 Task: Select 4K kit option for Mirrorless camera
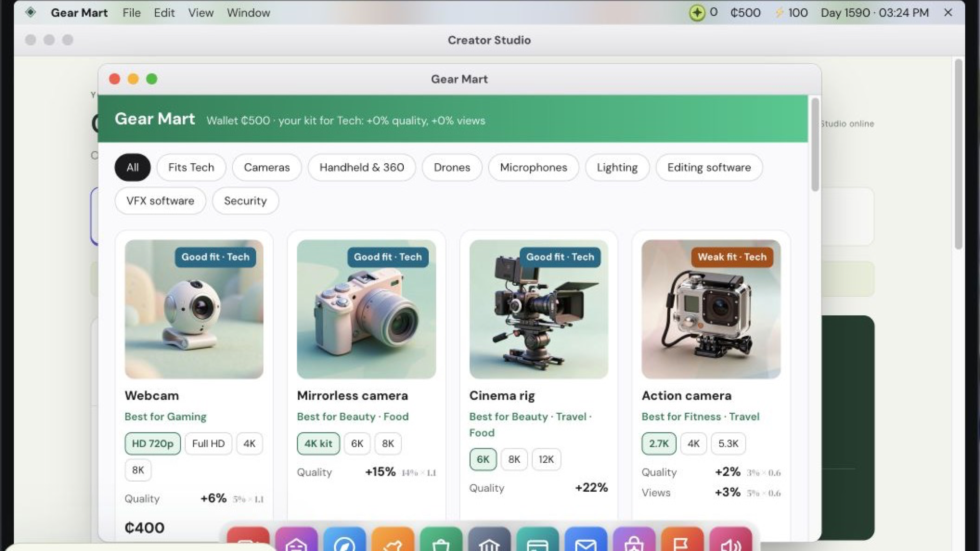point(318,443)
